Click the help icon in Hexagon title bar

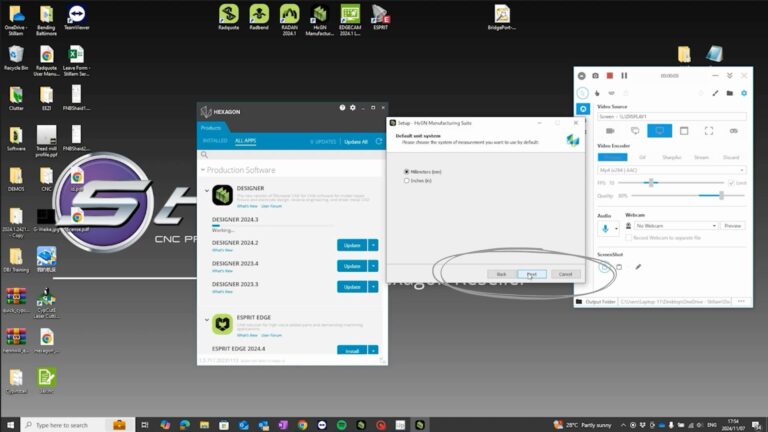pos(342,107)
